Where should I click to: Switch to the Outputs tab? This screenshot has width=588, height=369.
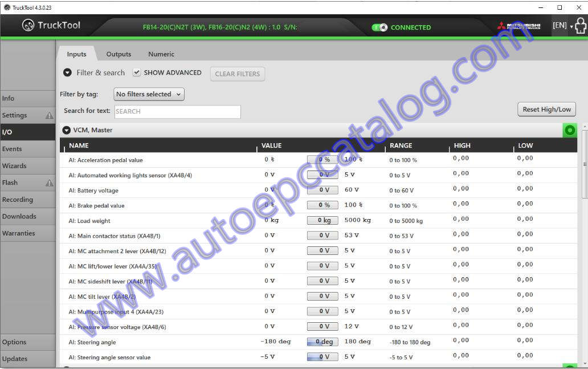click(x=119, y=54)
